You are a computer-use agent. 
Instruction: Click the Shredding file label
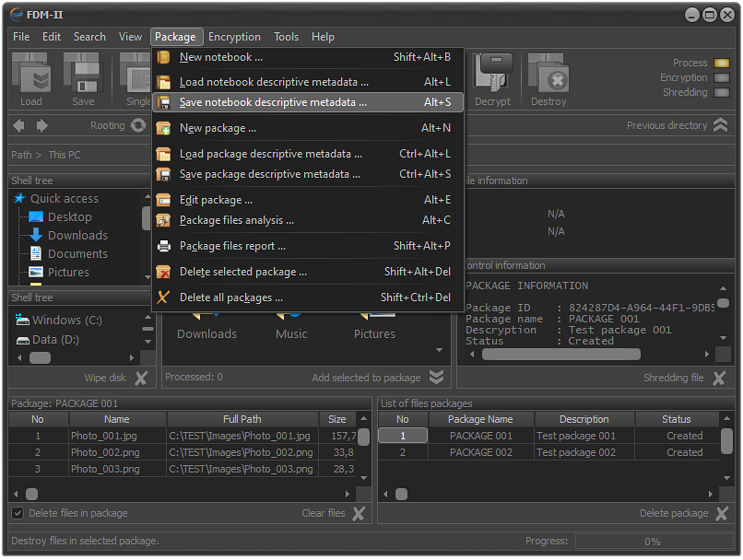pos(673,378)
